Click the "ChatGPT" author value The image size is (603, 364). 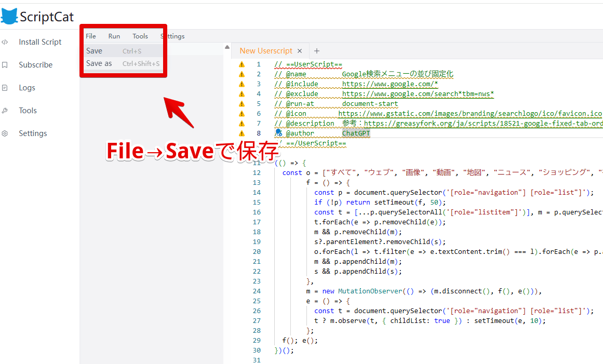[x=356, y=133]
